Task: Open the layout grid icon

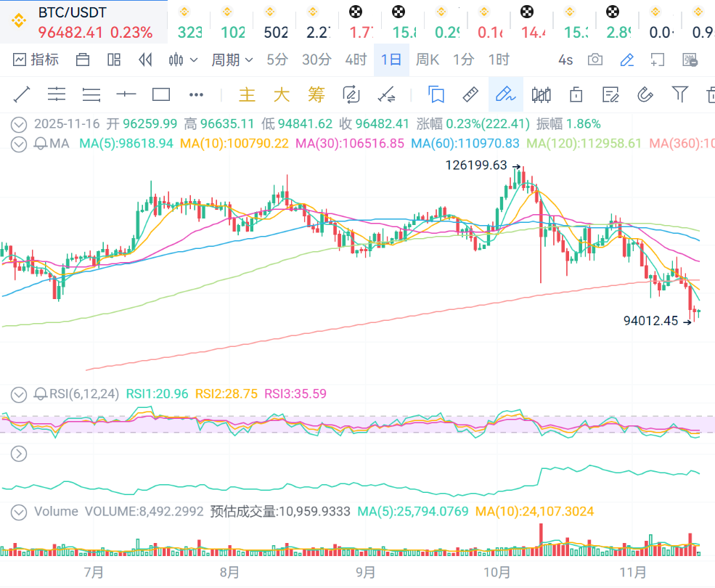Action: 114,60
